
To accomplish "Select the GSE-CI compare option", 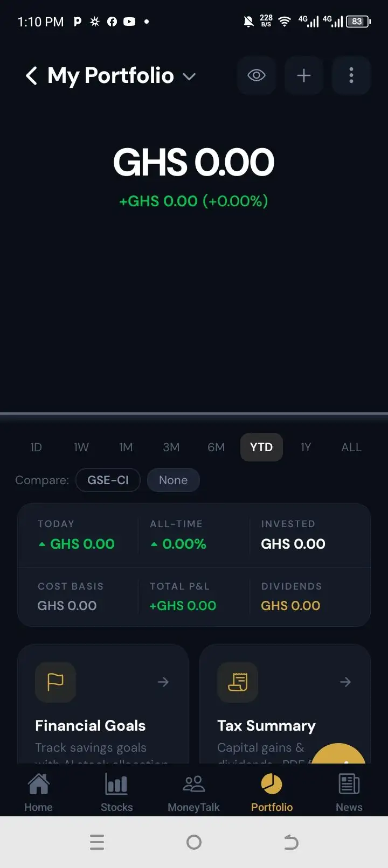I will coord(108,480).
